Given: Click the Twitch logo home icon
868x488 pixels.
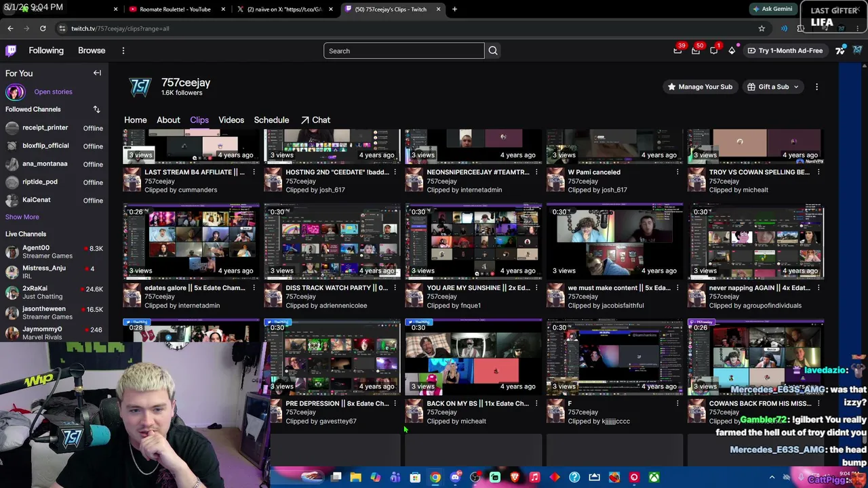Looking at the screenshot, I should [x=11, y=51].
